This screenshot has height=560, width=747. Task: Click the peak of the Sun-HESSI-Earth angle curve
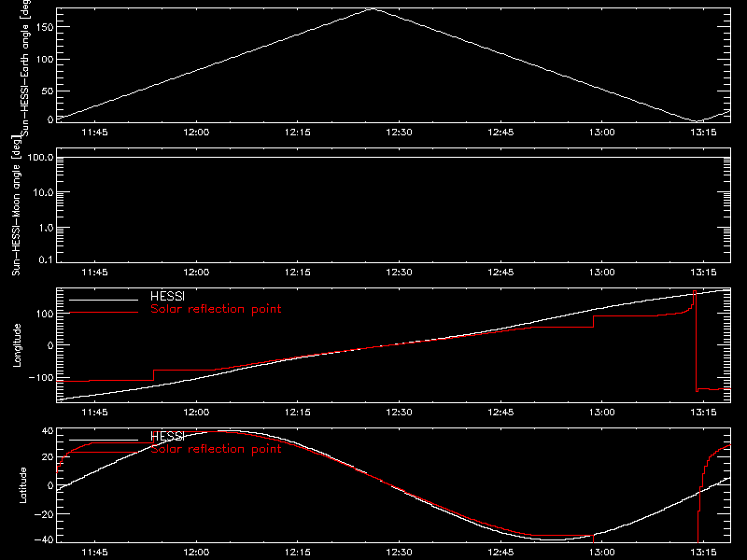click(x=373, y=8)
